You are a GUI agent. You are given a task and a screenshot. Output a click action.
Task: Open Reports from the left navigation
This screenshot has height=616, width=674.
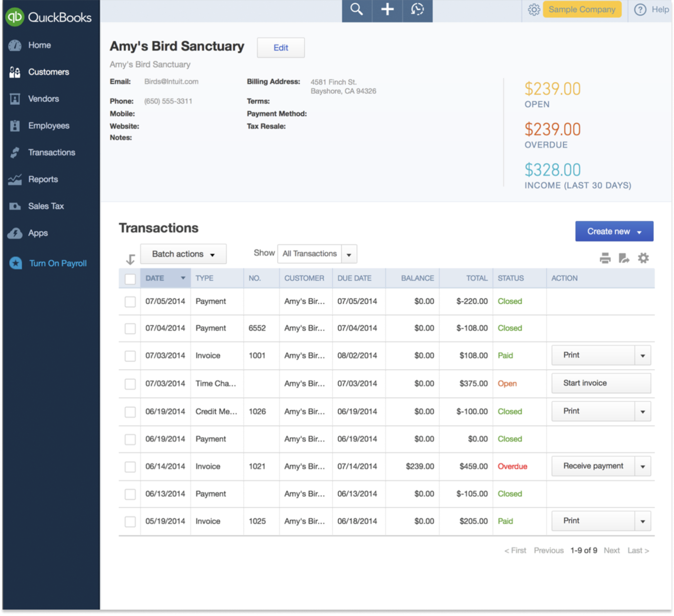pos(43,179)
